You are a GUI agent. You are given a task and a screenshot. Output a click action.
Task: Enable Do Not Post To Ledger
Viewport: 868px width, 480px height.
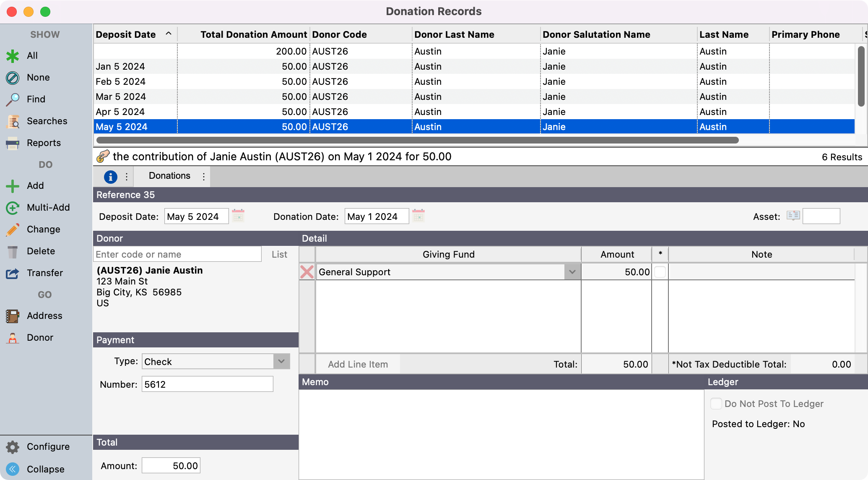[716, 404]
